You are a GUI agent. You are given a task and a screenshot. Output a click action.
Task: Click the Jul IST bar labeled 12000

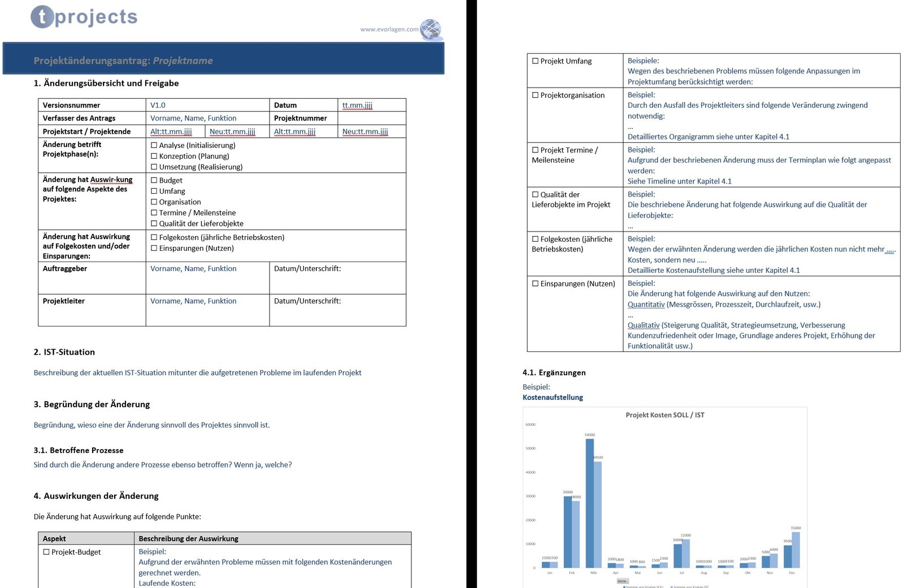pos(686,554)
